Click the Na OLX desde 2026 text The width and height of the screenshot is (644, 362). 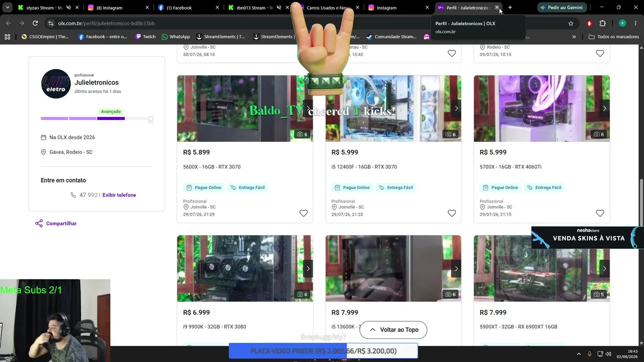point(72,137)
